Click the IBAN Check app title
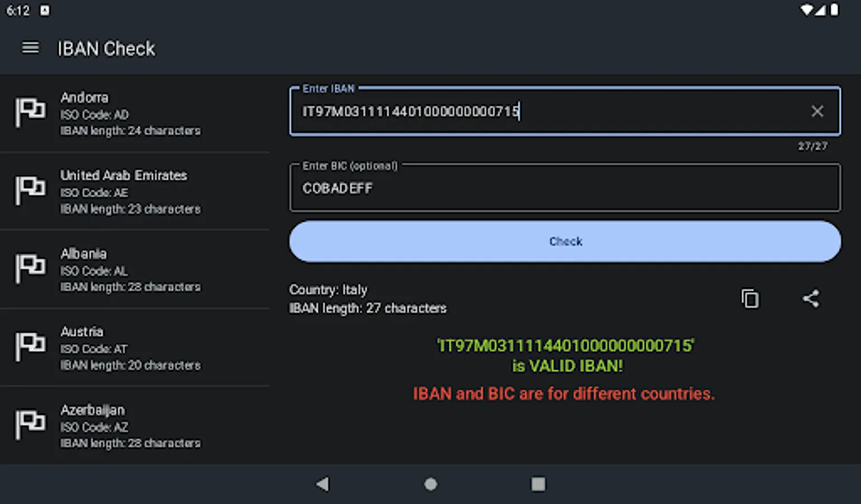The image size is (861, 504). click(106, 49)
